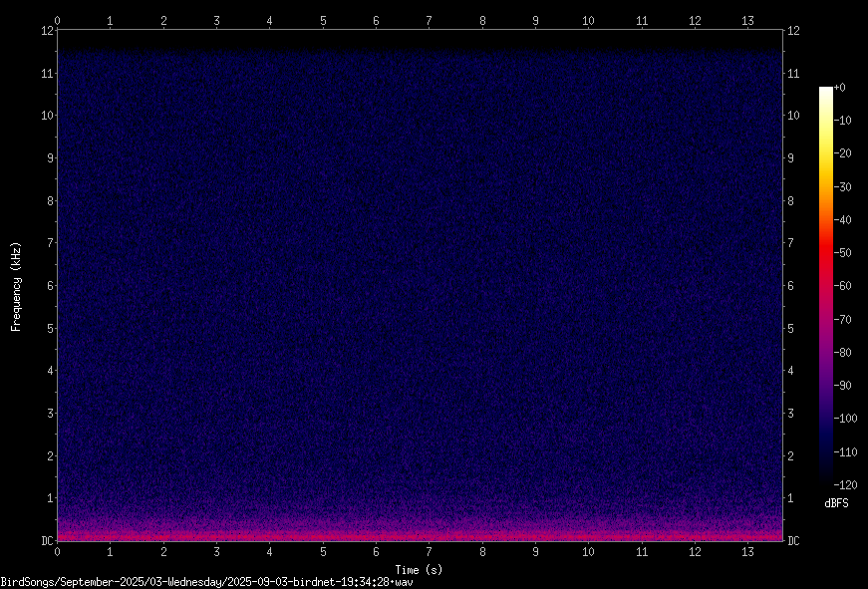Image resolution: width=868 pixels, height=589 pixels.
Task: Click the birdnet wav file path caption
Action: point(206,582)
